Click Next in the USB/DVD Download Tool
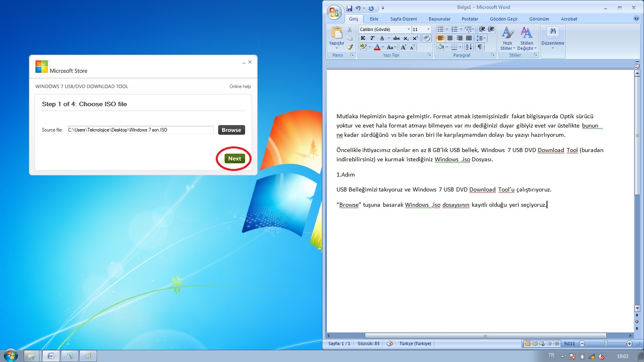Viewport: 644px width, 362px height. (x=234, y=158)
